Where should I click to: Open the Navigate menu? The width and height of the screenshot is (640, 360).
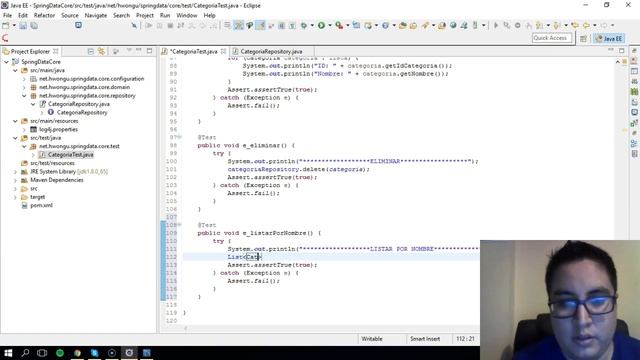(96, 15)
